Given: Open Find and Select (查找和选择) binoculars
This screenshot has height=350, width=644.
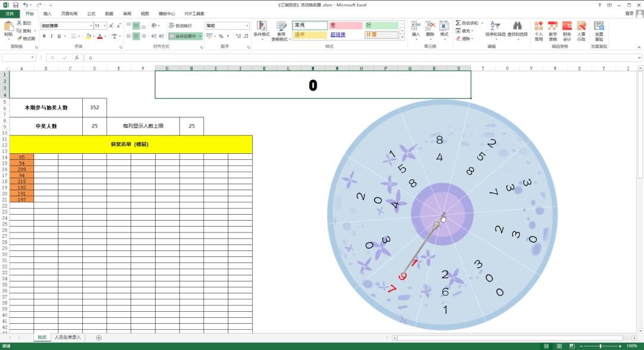Looking at the screenshot, I should pyautogui.click(x=518, y=26).
